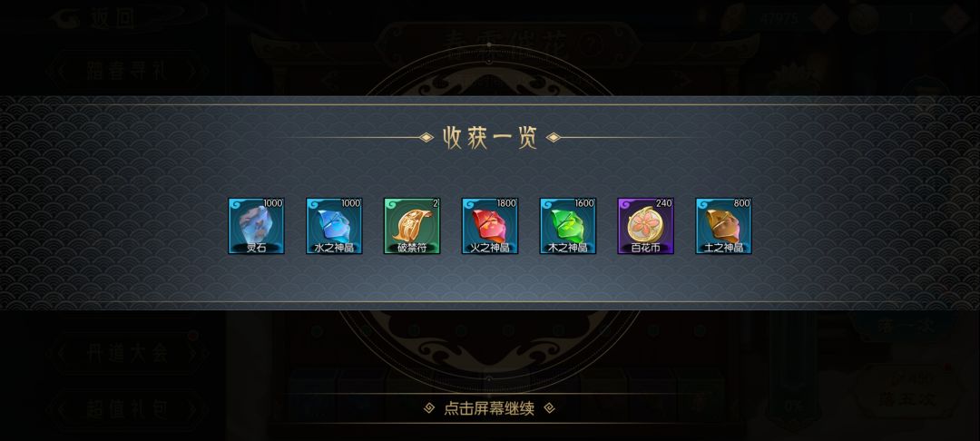Select the 土之神晶 amber crystal icon
Viewport: 980px width, 441px height.
(x=724, y=226)
